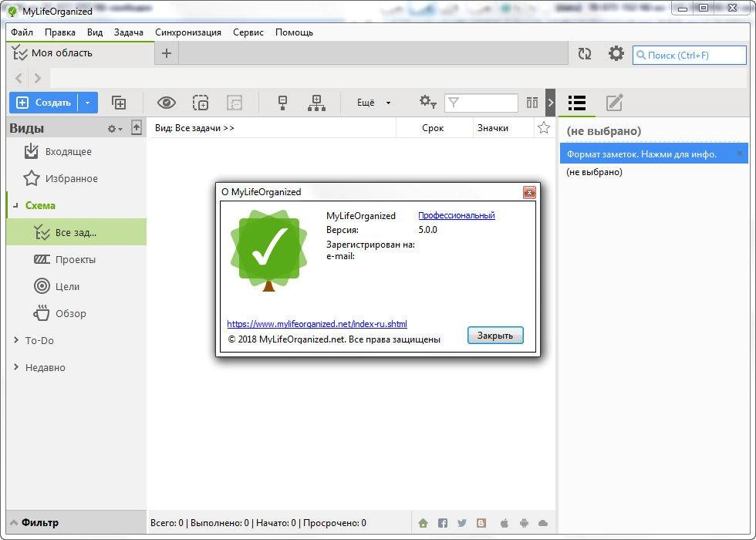Click the Закрыть button in dialog
The height and width of the screenshot is (540, 756).
point(495,335)
